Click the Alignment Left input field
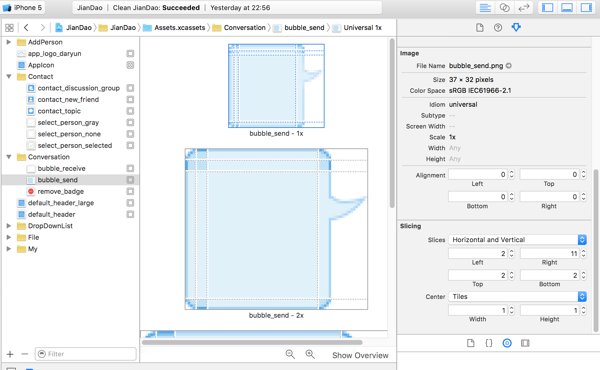The image size is (600, 370). coord(478,174)
